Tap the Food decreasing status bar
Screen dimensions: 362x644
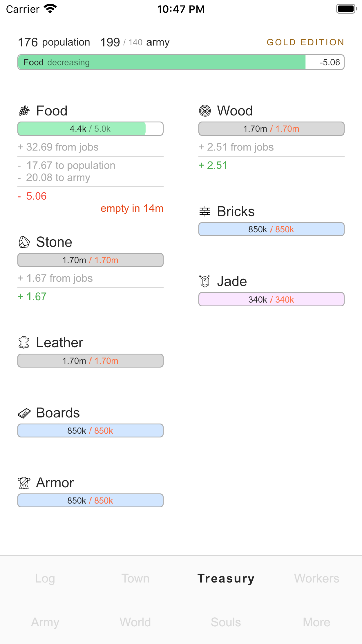181,62
